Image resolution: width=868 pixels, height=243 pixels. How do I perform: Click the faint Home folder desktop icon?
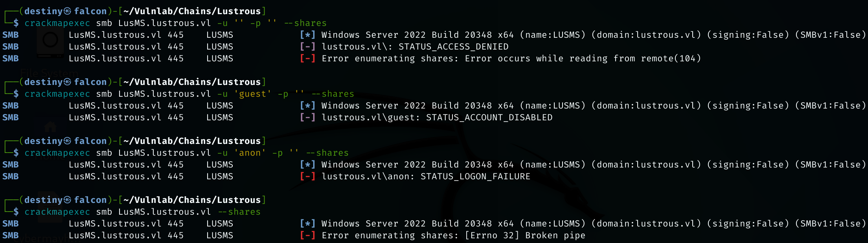click(50, 127)
